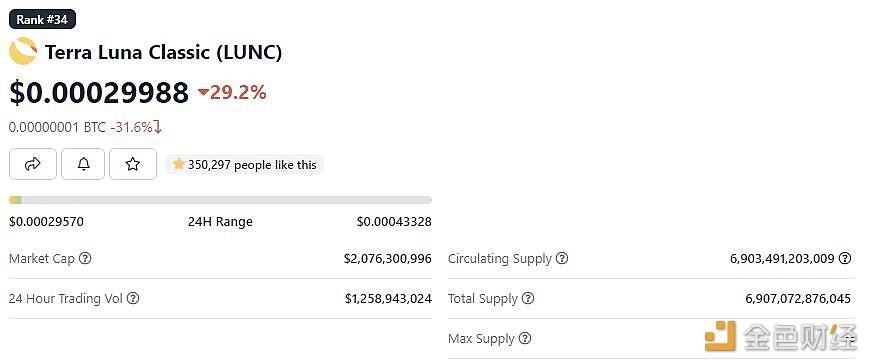Click the BTC price swap arrow icon
The image size is (869, 363).
158,127
